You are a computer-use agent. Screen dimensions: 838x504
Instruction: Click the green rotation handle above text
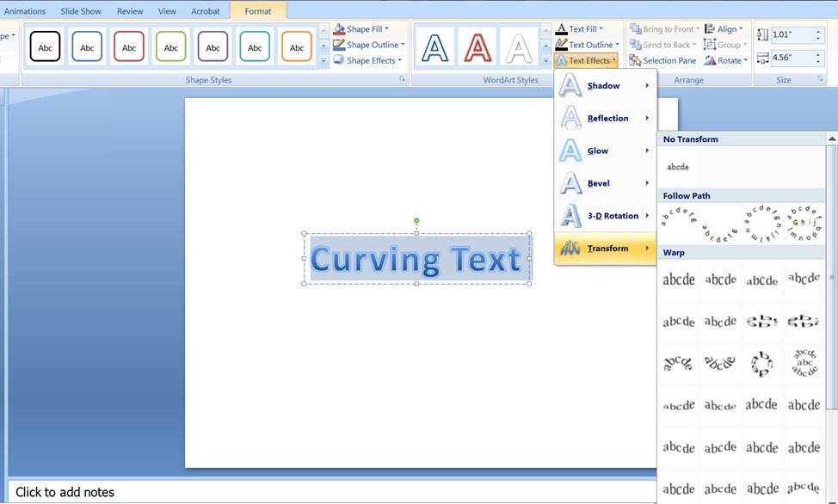pos(416,221)
